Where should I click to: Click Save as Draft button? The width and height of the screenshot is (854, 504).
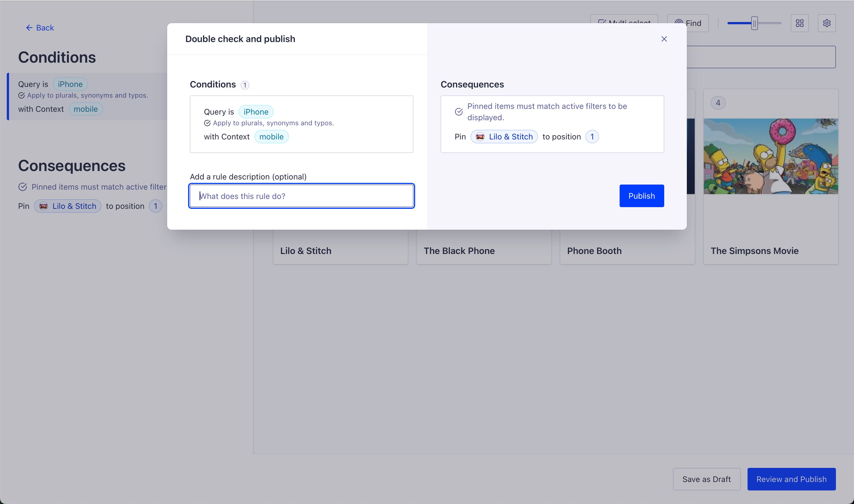click(x=706, y=479)
